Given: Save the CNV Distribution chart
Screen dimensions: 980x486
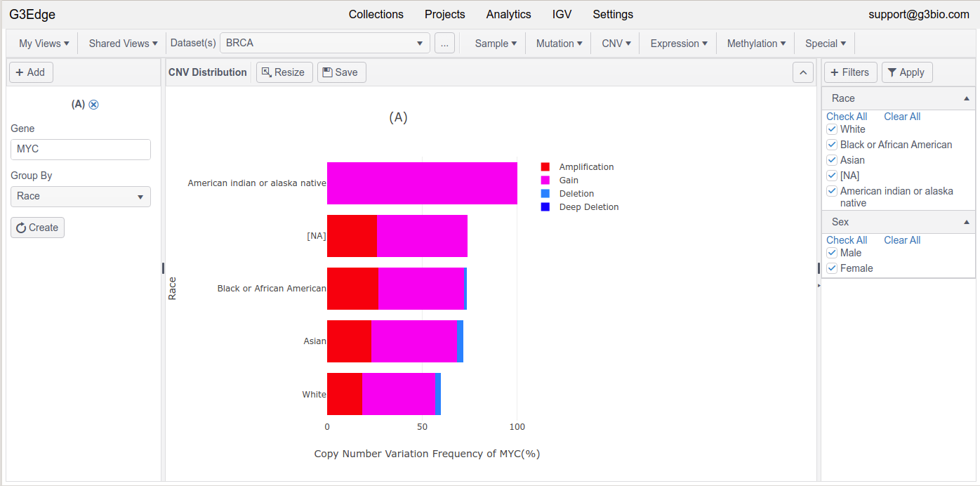Looking at the screenshot, I should [x=342, y=72].
